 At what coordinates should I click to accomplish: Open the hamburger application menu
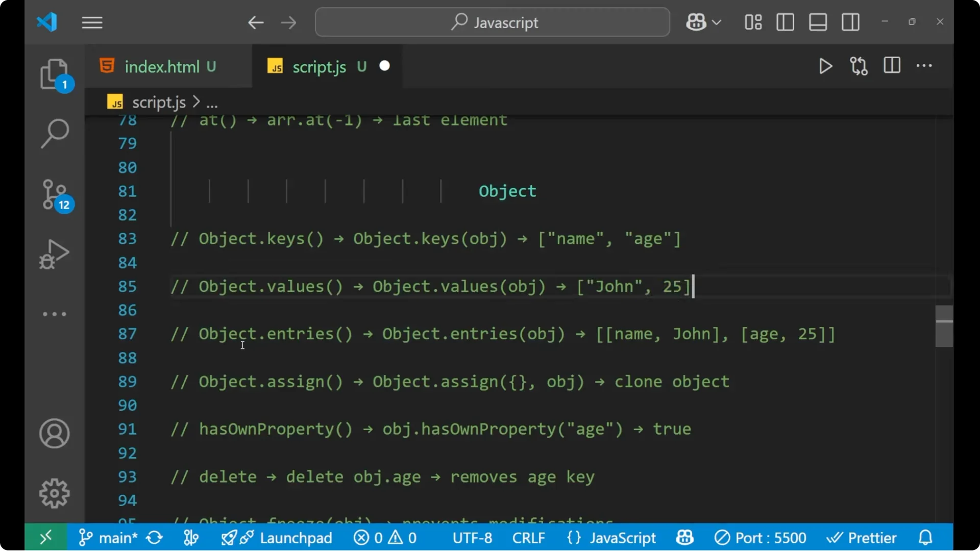click(92, 22)
